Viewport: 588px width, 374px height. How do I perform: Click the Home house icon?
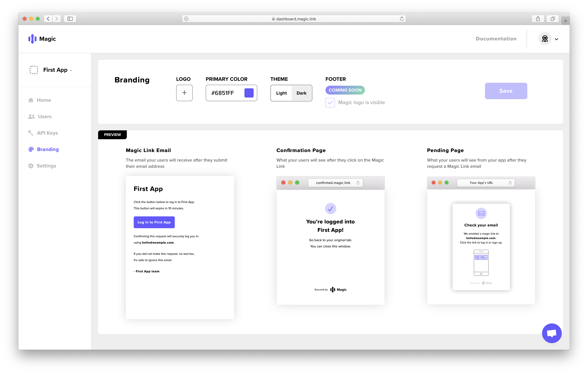pyautogui.click(x=31, y=100)
